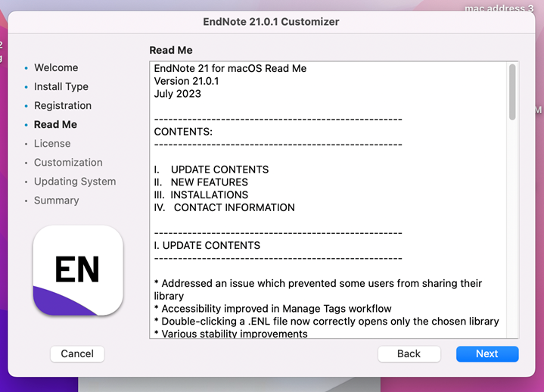The width and height of the screenshot is (544, 392).
Task: Click 'I. UPDATE CONTENTS' in contents list
Action: point(211,170)
